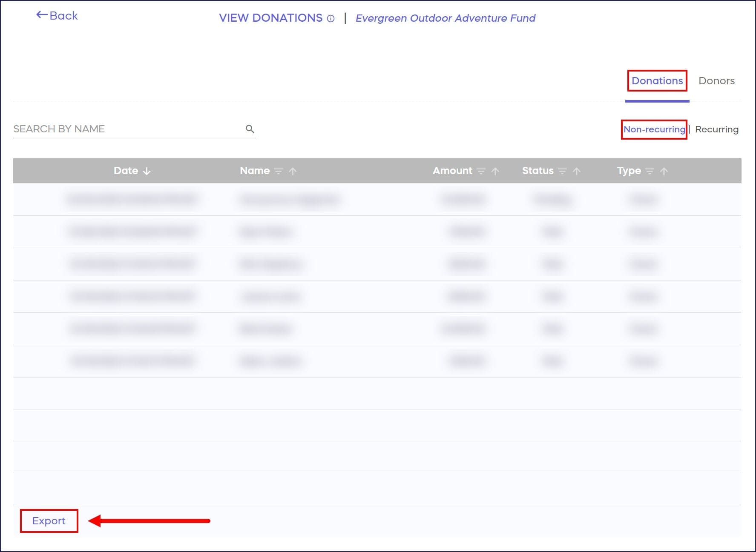
Task: Open the Donors tab
Action: click(x=716, y=81)
